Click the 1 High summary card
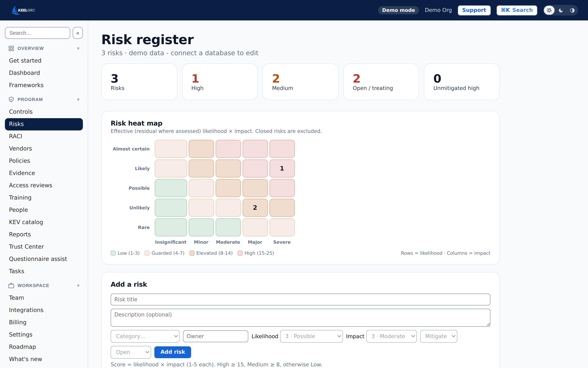This screenshot has width=588, height=368. pyautogui.click(x=220, y=82)
